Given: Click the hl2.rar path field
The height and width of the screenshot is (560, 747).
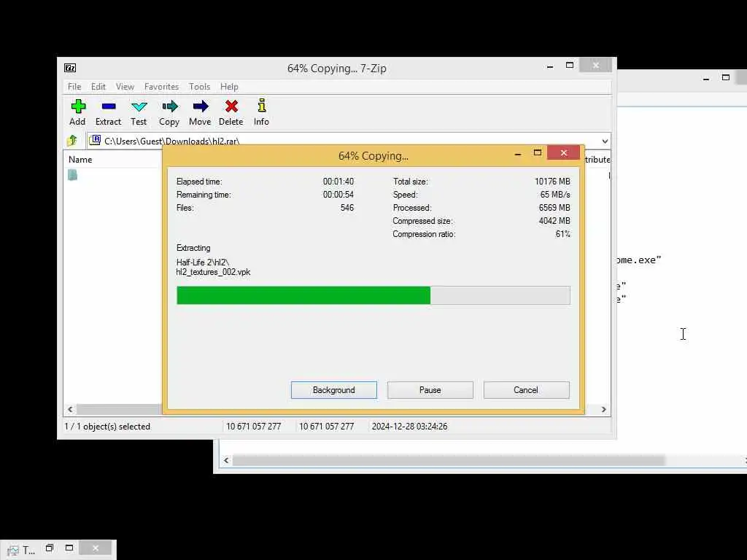Looking at the screenshot, I should click(x=348, y=141).
